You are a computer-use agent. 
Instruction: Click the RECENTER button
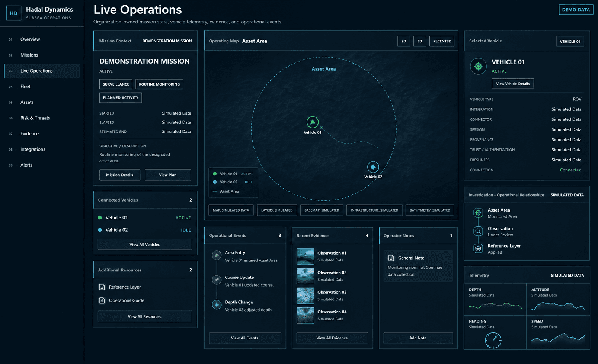442,41
